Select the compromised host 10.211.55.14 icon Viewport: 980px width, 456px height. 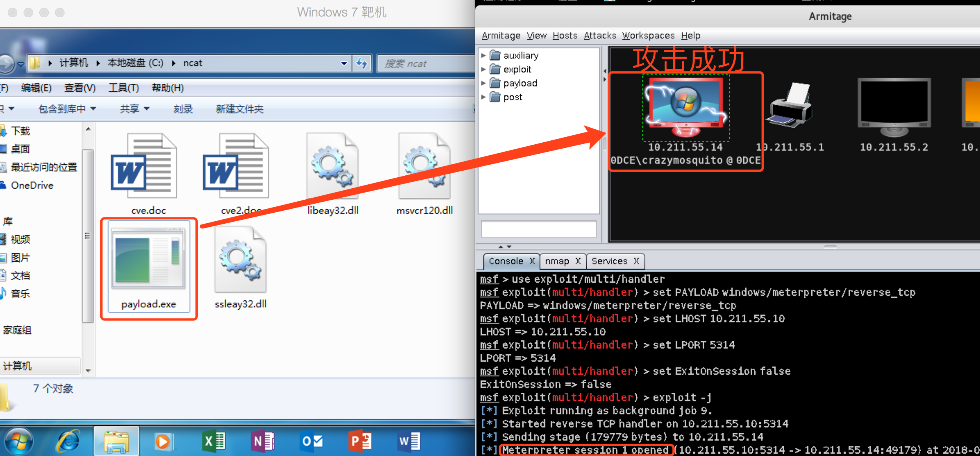685,107
